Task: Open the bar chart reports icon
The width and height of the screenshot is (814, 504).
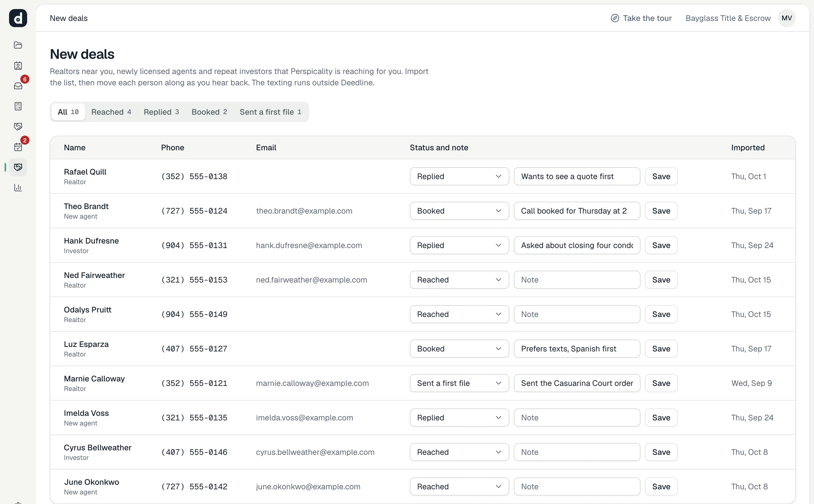Action: 18,188
